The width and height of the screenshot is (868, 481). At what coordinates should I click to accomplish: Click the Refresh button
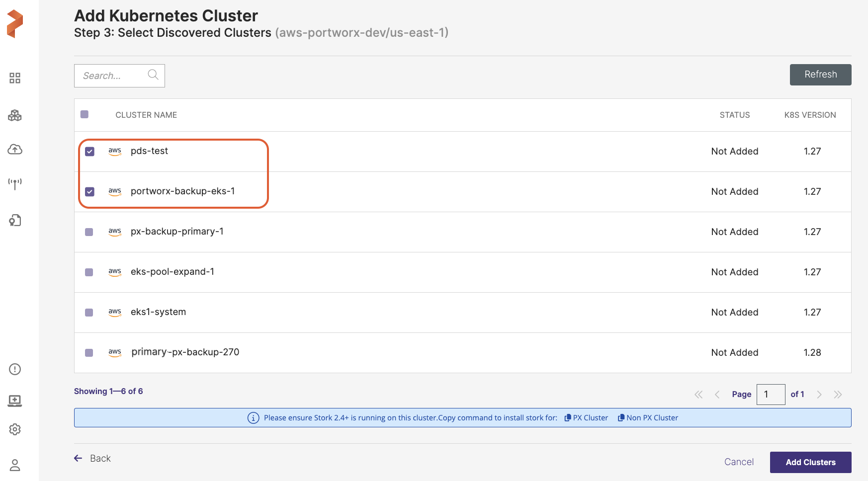[820, 75]
